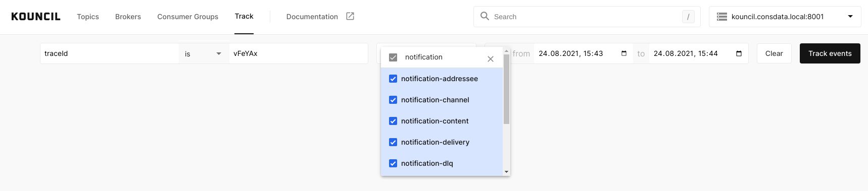The image size is (868, 191).
Task: Uncheck notification-channel topic
Action: pyautogui.click(x=393, y=100)
